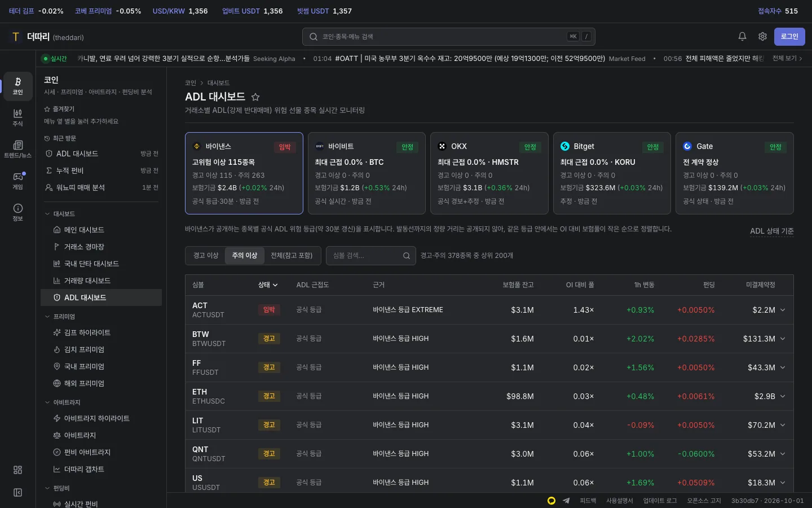Open 업데이트 로그 footer link
812x508 pixels.
(x=660, y=501)
